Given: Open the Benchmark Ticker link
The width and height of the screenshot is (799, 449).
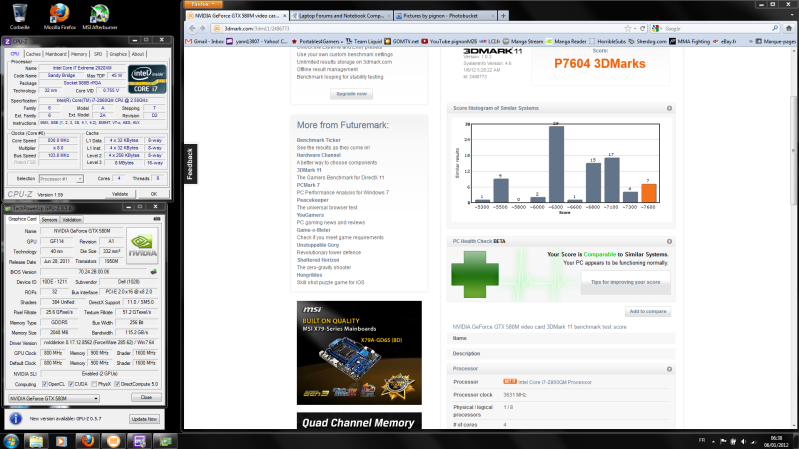Looking at the screenshot, I should (318, 140).
